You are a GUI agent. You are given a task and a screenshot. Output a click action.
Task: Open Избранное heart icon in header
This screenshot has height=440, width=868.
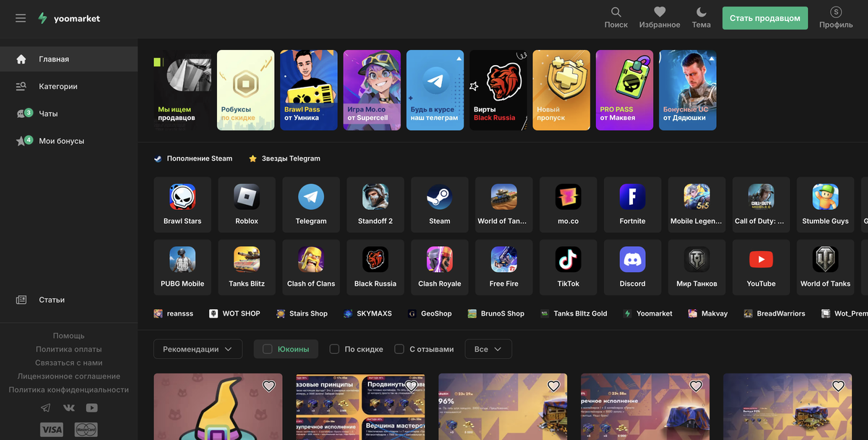click(x=660, y=12)
